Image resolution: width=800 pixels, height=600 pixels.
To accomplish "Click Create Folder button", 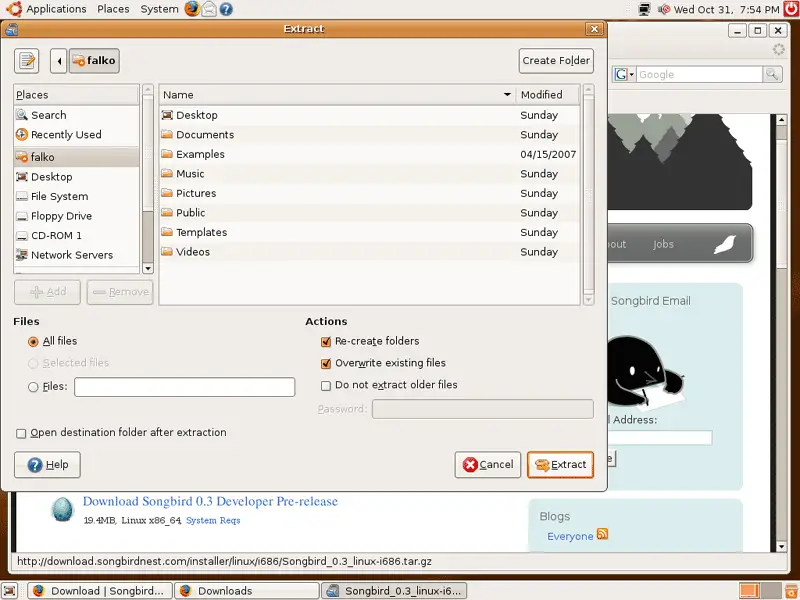I will pyautogui.click(x=556, y=61).
